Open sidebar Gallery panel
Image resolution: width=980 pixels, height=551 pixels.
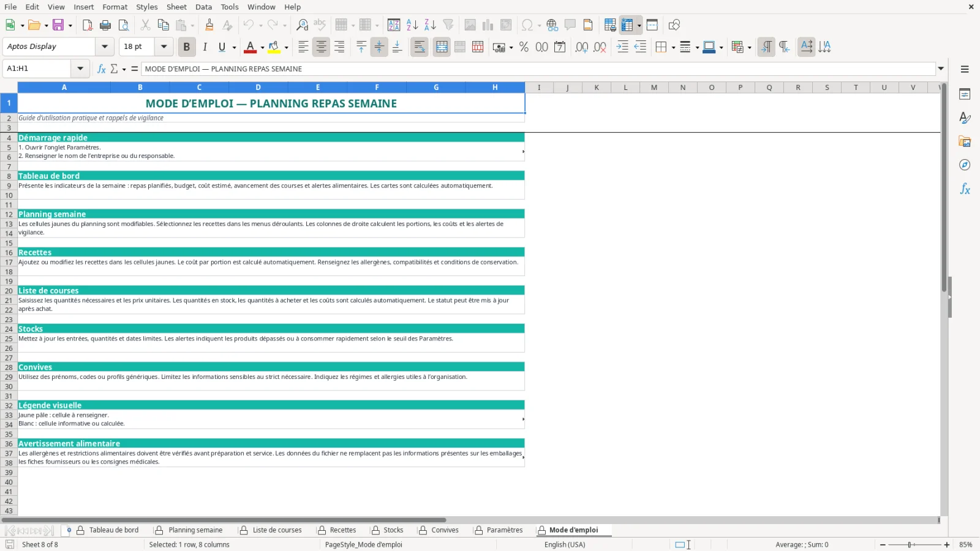click(x=965, y=141)
